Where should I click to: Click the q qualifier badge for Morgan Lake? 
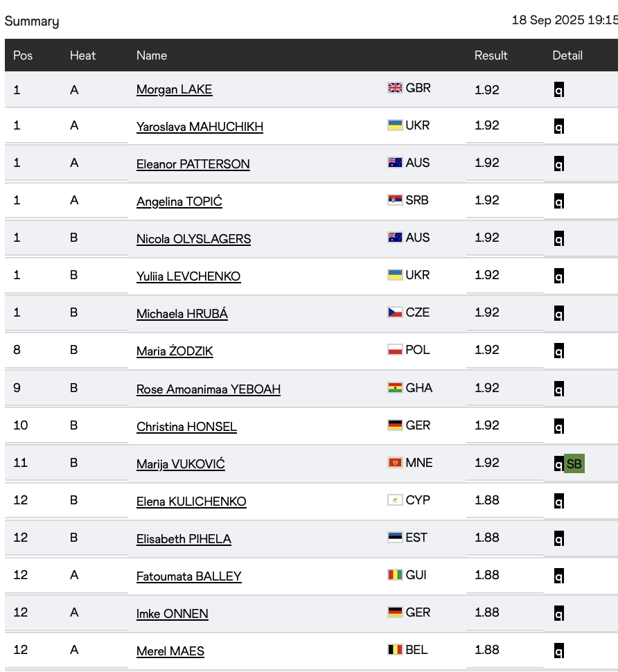(x=558, y=89)
